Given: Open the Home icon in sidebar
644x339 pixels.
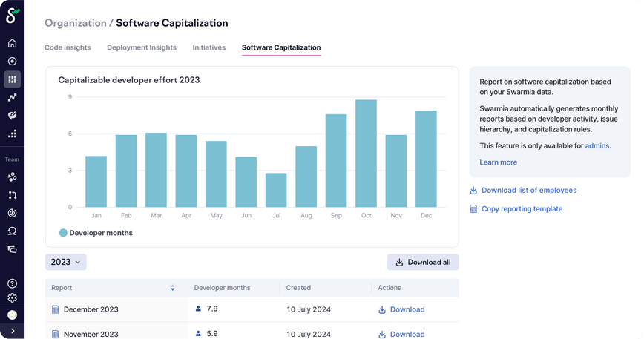Looking at the screenshot, I should (x=13, y=43).
